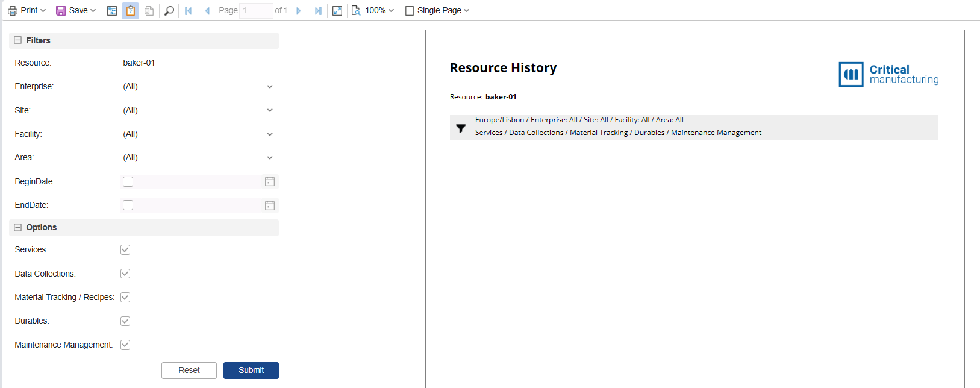Open the Find magnifier tool
This screenshot has height=388, width=980.
pyautogui.click(x=169, y=11)
